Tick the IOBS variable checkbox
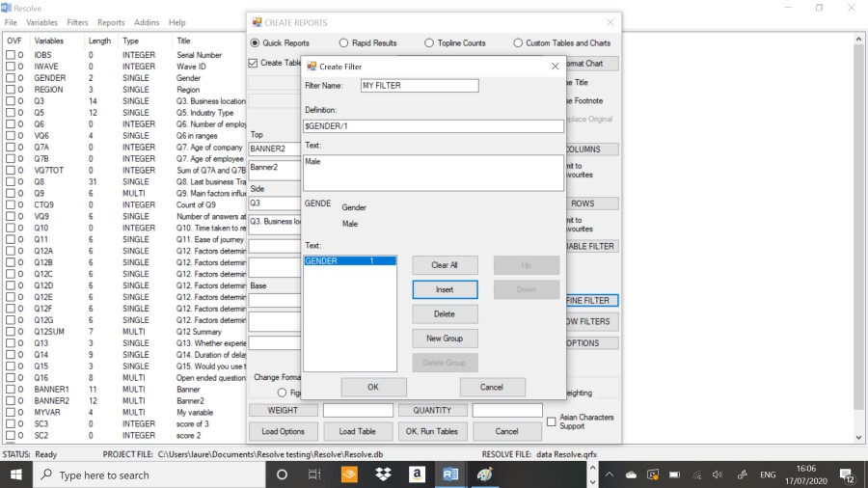Viewport: 868px width, 488px height. point(11,55)
